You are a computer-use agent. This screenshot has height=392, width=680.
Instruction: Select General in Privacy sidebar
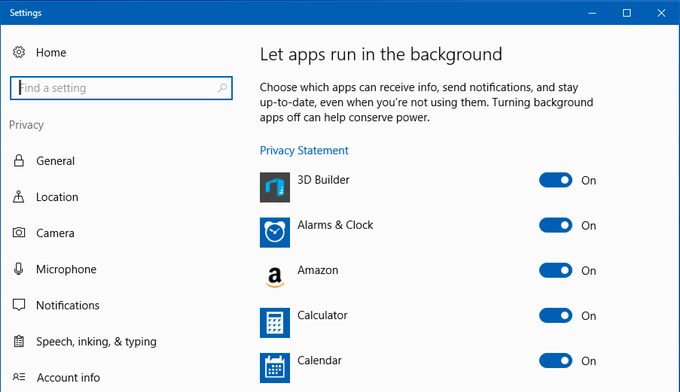56,161
